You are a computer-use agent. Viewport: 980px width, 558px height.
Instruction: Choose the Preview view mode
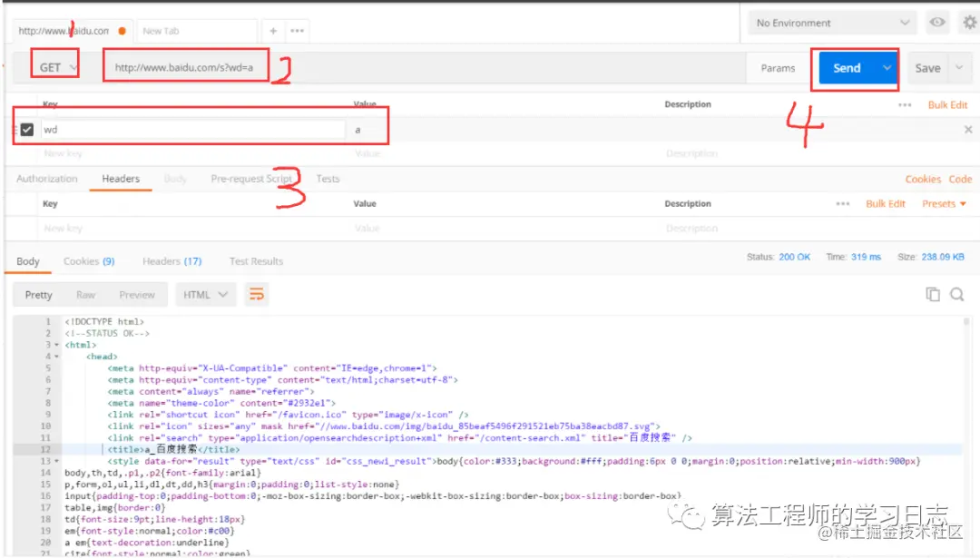pyautogui.click(x=137, y=295)
